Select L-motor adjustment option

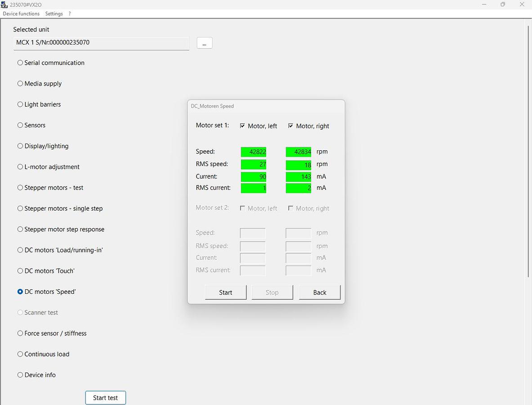(20, 167)
